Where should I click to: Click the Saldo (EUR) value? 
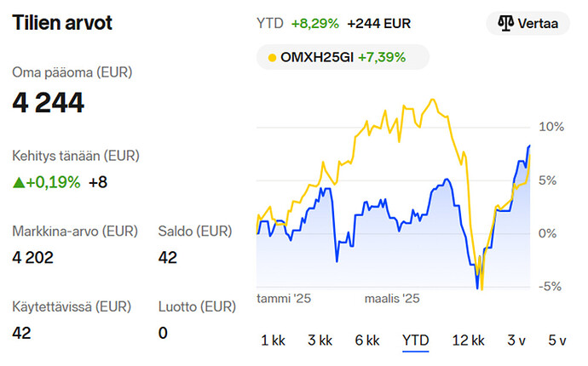click(167, 258)
